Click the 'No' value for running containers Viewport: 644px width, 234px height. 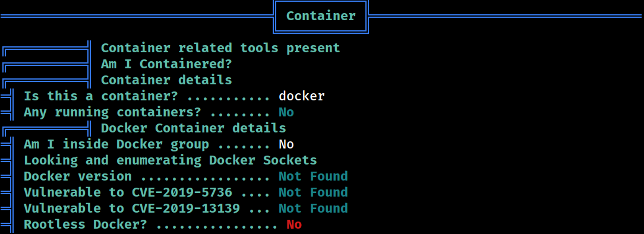click(286, 112)
